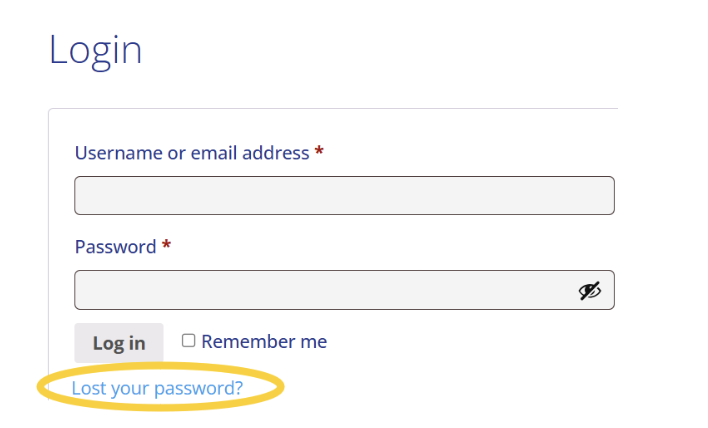Submit the form with Log in
Screen dimensions: 708x428
tap(119, 343)
